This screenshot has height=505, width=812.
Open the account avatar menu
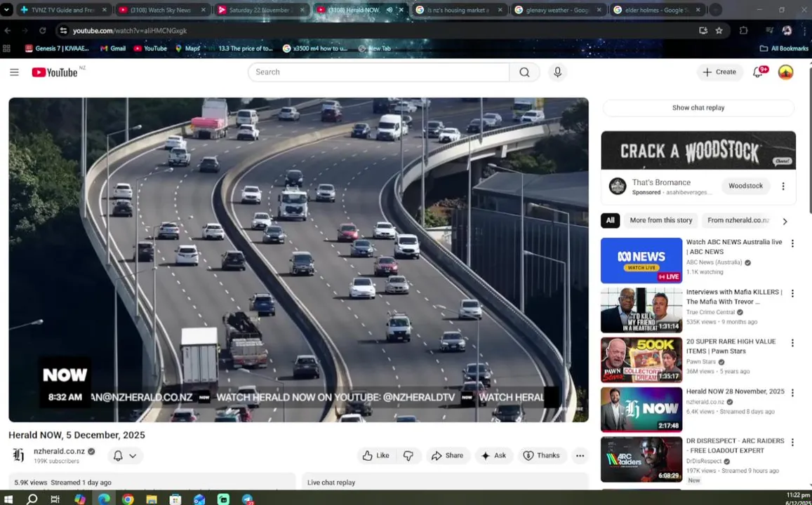click(785, 72)
